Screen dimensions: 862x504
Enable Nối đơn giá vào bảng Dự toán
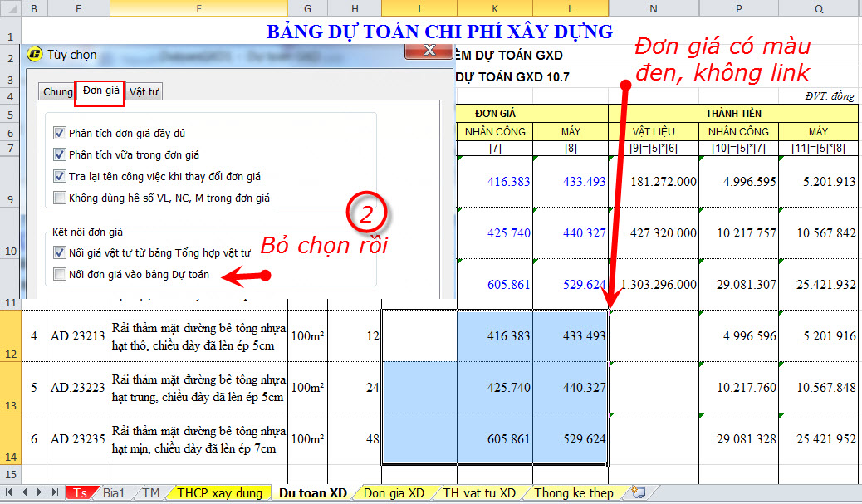(x=59, y=274)
